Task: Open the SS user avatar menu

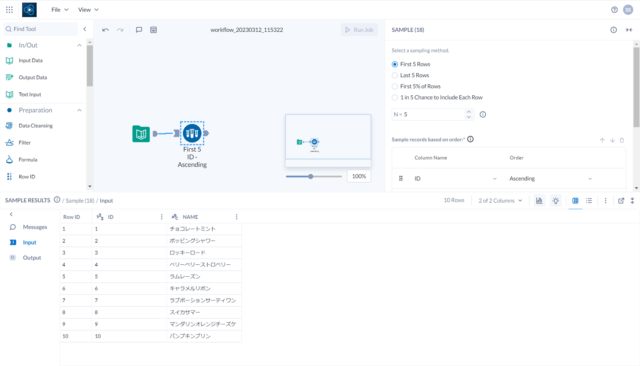Action: click(628, 10)
